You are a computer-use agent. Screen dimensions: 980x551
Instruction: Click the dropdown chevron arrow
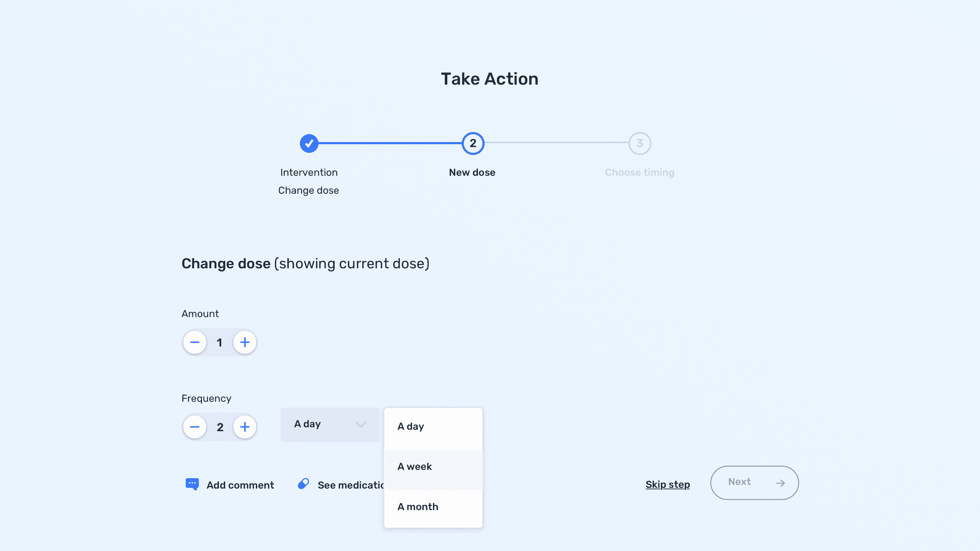click(x=360, y=424)
